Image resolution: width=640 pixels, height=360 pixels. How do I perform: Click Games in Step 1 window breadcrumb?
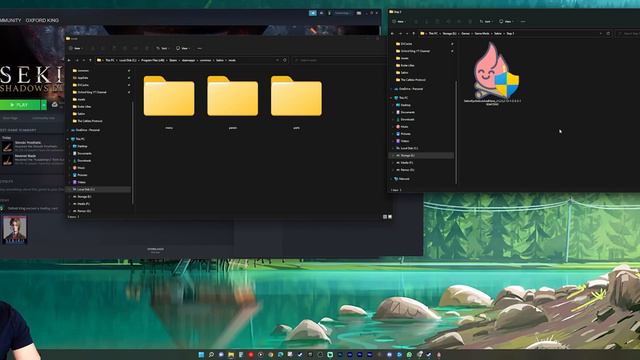click(465, 33)
